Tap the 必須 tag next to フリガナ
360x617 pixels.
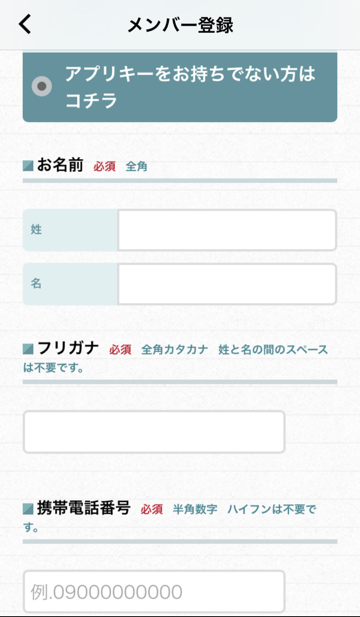pyautogui.click(x=120, y=349)
